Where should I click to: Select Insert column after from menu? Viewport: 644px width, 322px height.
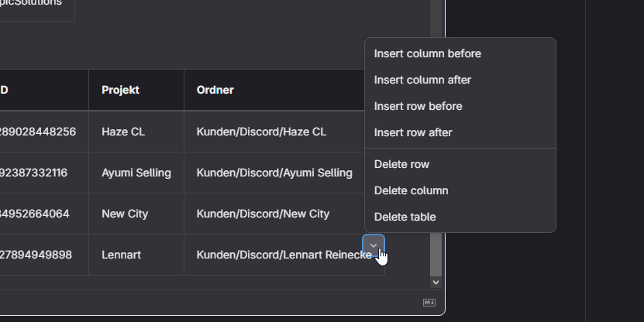[422, 80]
